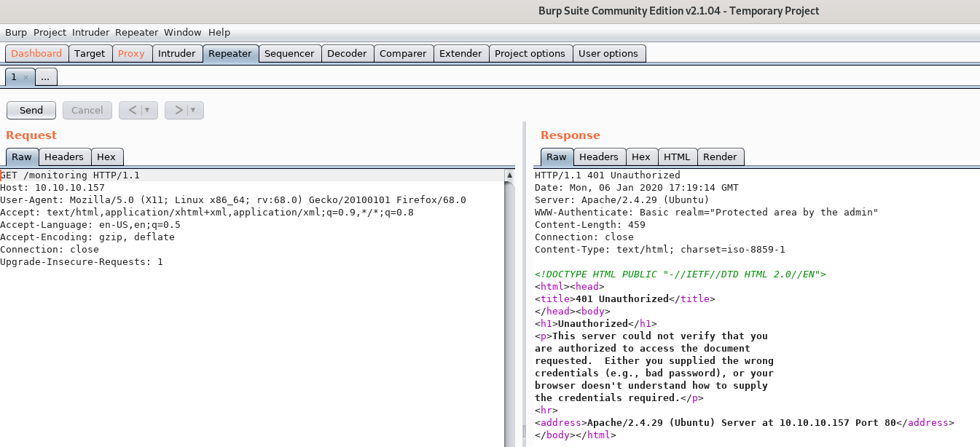Open the Project menu
This screenshot has height=447, width=980.
coord(50,32)
